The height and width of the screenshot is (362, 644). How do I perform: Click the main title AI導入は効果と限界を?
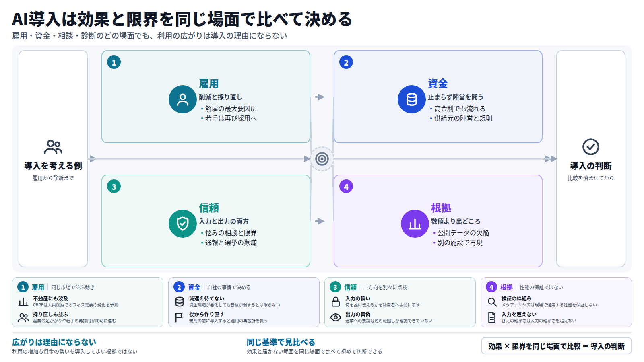(x=182, y=19)
